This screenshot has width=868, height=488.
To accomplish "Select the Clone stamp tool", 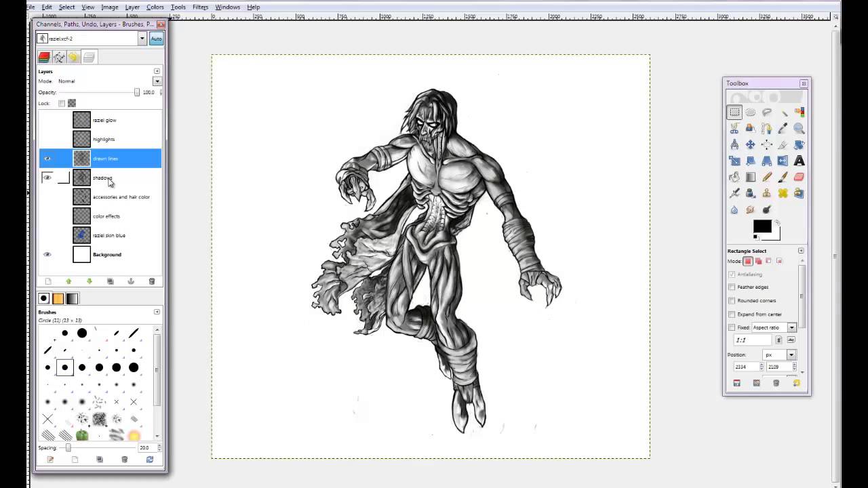I will click(x=767, y=193).
